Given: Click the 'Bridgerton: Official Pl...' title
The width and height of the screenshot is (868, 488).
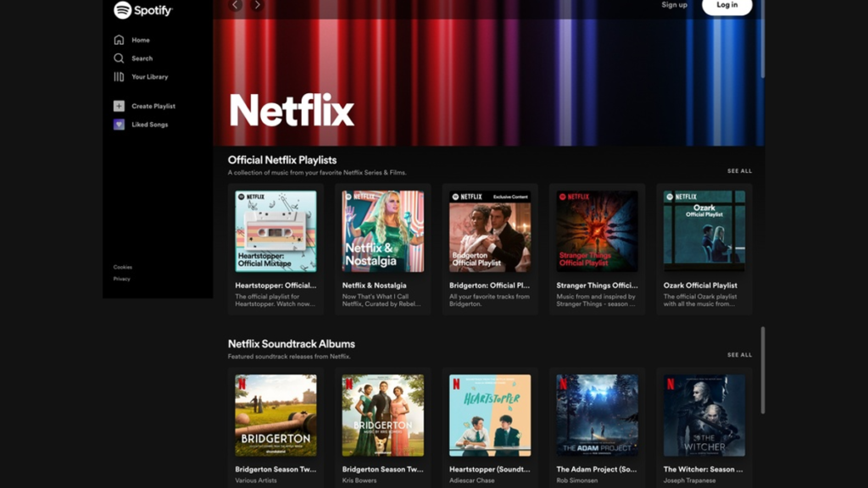Looking at the screenshot, I should click(489, 286).
